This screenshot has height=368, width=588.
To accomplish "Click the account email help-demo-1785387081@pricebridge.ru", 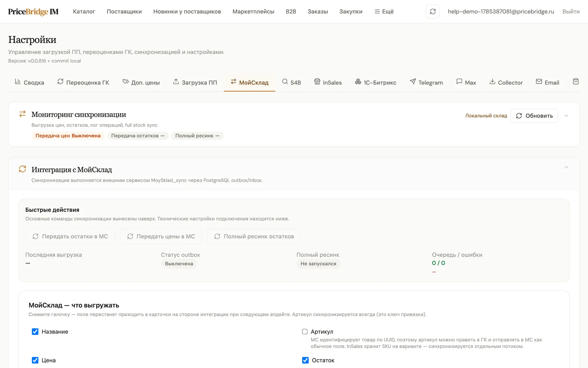I will point(501,12).
